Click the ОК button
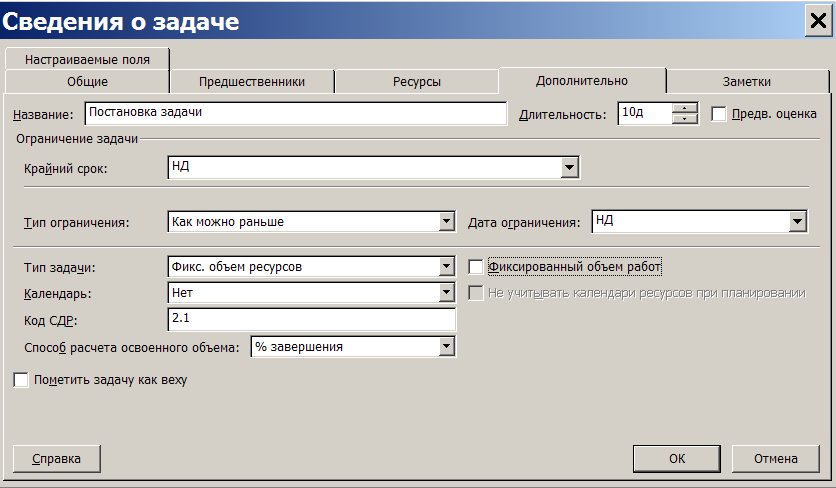 click(x=677, y=459)
